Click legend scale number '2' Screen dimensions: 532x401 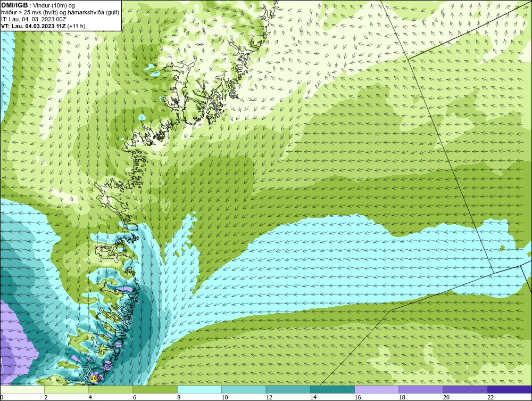tap(46, 398)
